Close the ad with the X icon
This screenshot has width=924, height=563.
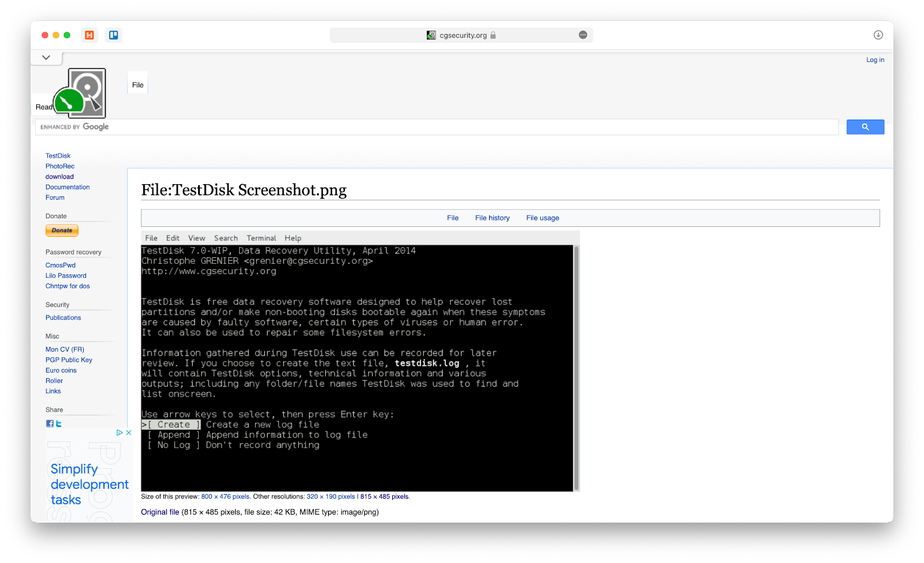click(129, 432)
